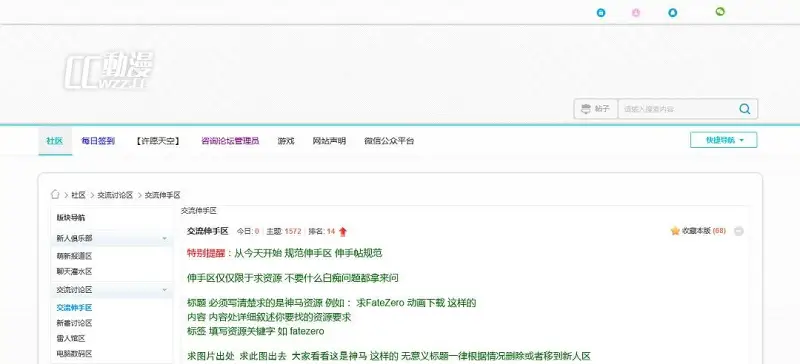Image resolution: width=800 pixels, height=364 pixels.
Task: Click the 版块导航 sidebar heading
Action: coord(70,218)
